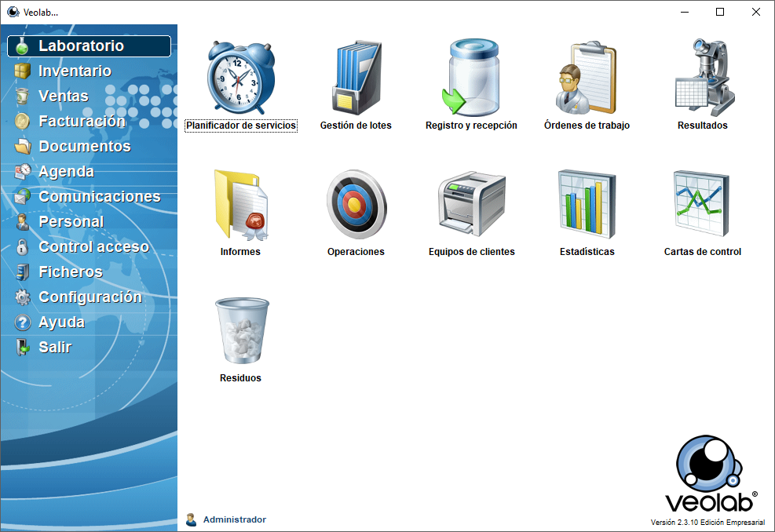Image resolution: width=775 pixels, height=532 pixels.
Task: Click the Registro y recepción label
Action: [472, 126]
